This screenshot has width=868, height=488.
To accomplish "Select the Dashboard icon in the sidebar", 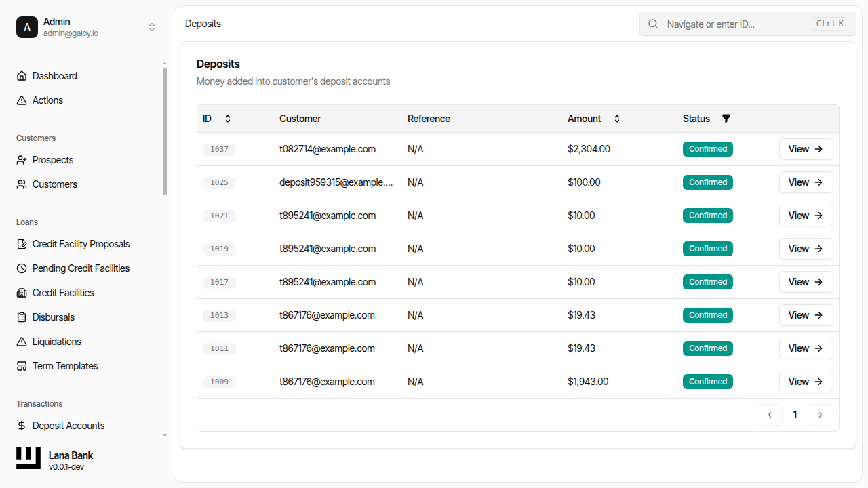I will click(x=22, y=75).
